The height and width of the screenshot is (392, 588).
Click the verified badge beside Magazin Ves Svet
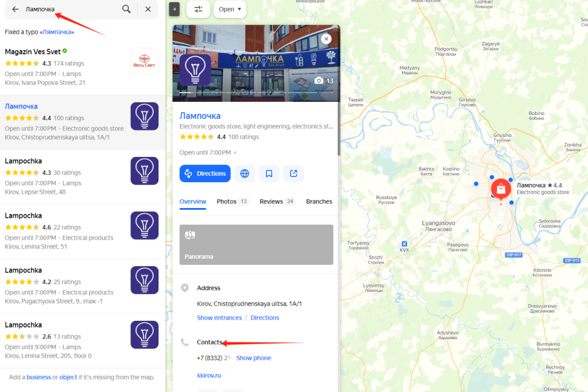65,51
